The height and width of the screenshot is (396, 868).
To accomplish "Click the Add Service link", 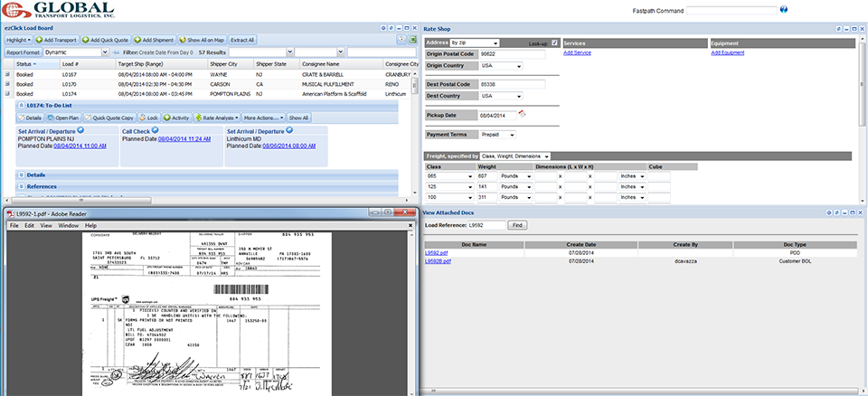I will click(577, 53).
